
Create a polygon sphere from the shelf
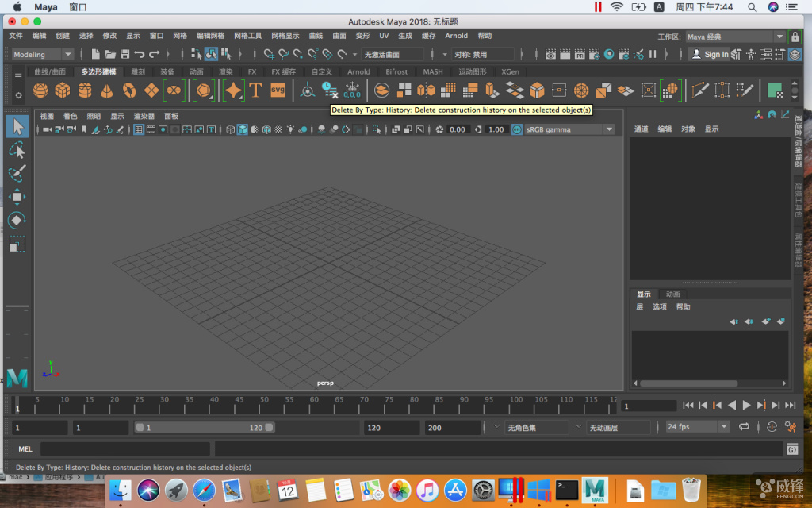pyautogui.click(x=40, y=90)
